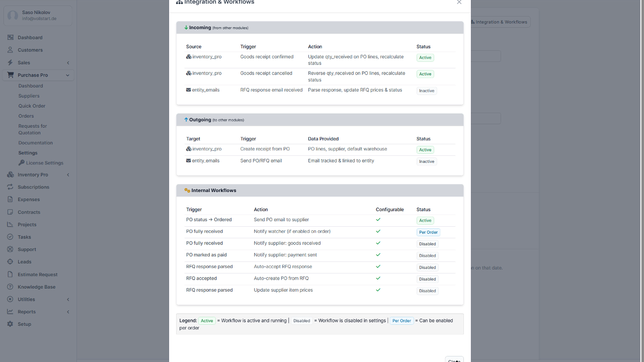Click Per Order badge for PO fully received
Image resolution: width=644 pixels, height=362 pixels.
click(x=429, y=232)
